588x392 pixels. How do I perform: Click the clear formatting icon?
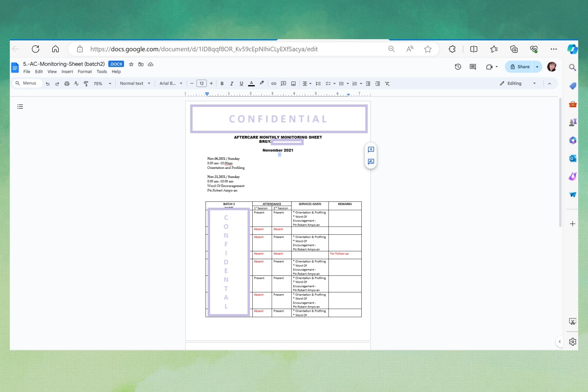tap(387, 84)
